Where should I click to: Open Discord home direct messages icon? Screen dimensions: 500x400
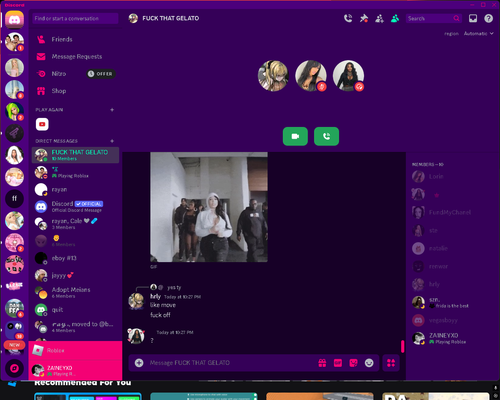click(x=14, y=19)
